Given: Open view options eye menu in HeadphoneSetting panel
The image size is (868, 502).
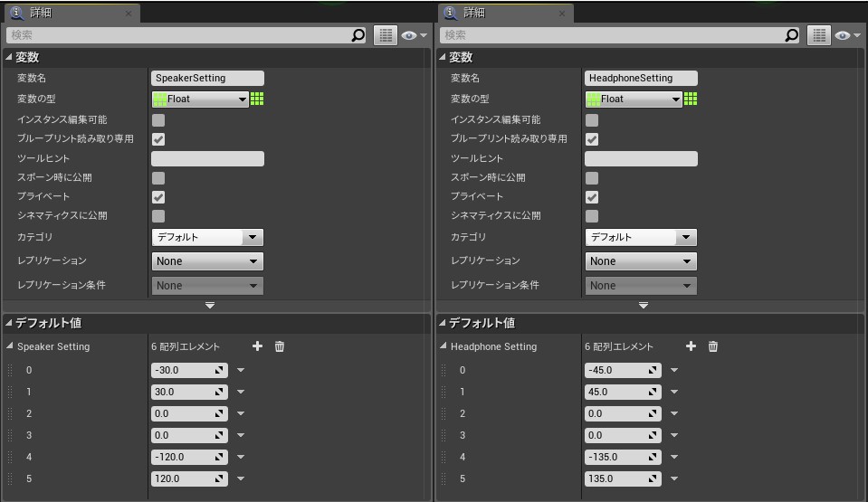Looking at the screenshot, I should tap(847, 35).
